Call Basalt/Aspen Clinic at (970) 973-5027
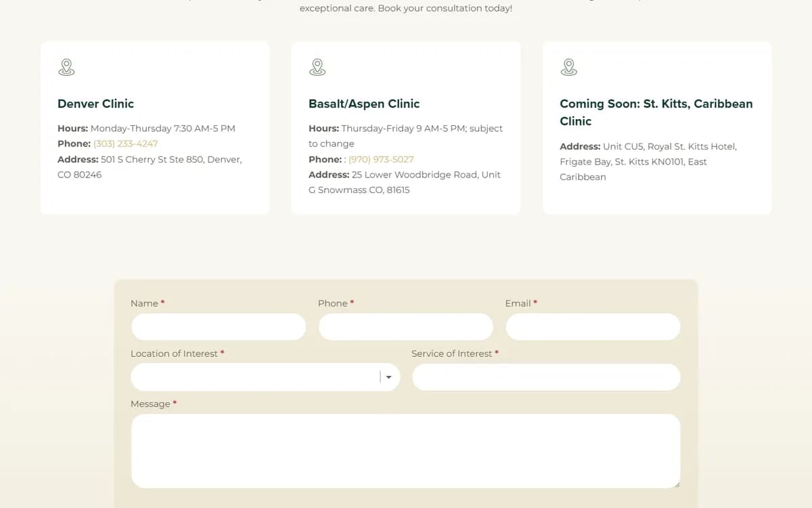 coord(381,159)
